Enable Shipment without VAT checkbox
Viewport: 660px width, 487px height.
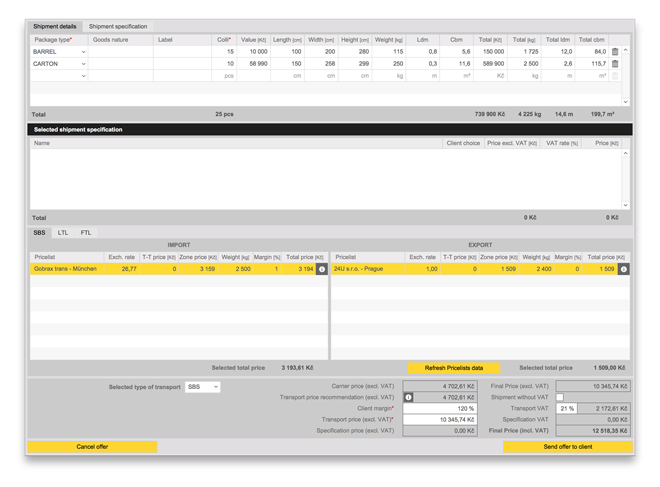pyautogui.click(x=560, y=397)
